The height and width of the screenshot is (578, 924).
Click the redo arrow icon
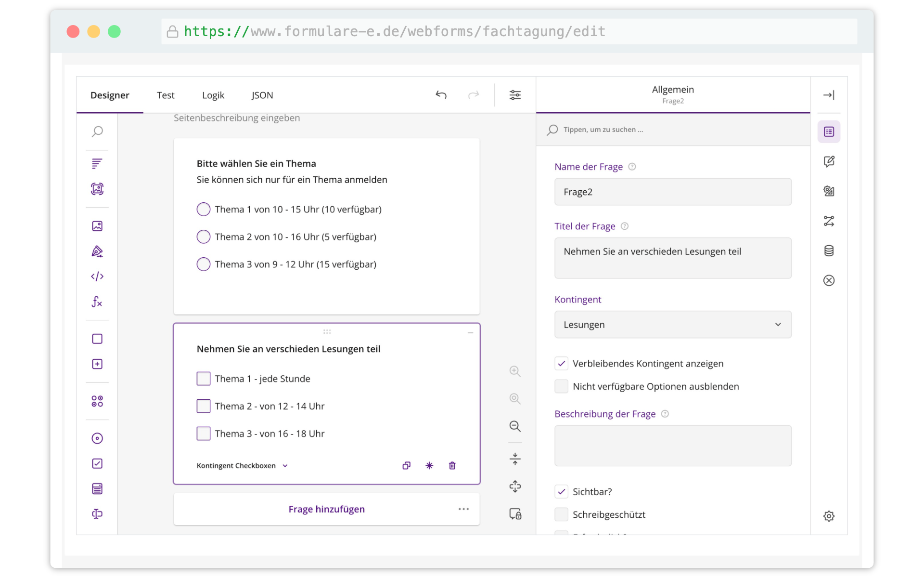(474, 95)
